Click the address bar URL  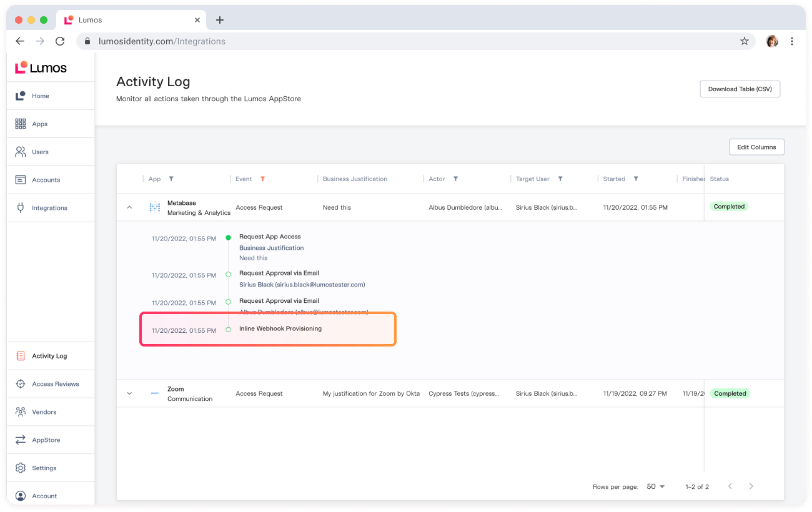162,41
